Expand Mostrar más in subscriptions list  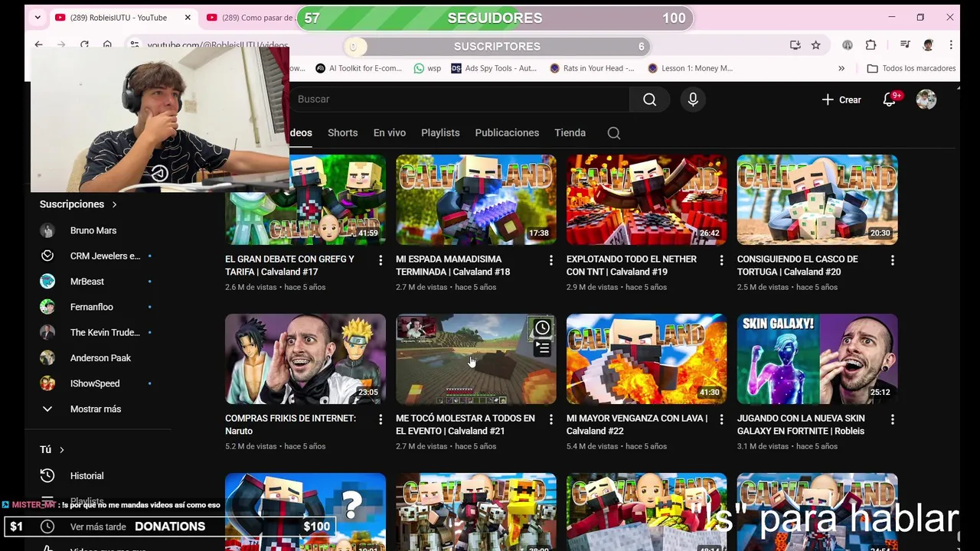pyautogui.click(x=96, y=409)
